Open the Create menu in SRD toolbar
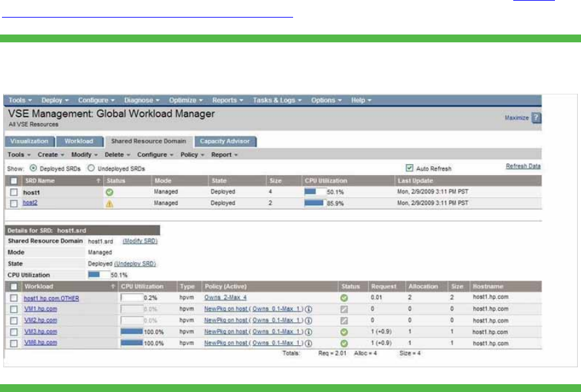Image resolution: width=581 pixels, height=392 pixels. pos(51,155)
